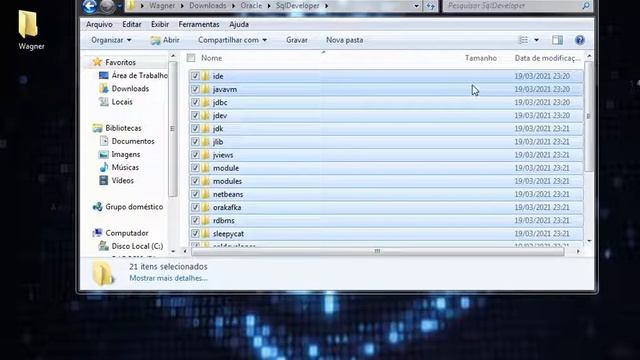Click the Documentos library icon
Viewport: 640px width, 360px height.
(104, 141)
